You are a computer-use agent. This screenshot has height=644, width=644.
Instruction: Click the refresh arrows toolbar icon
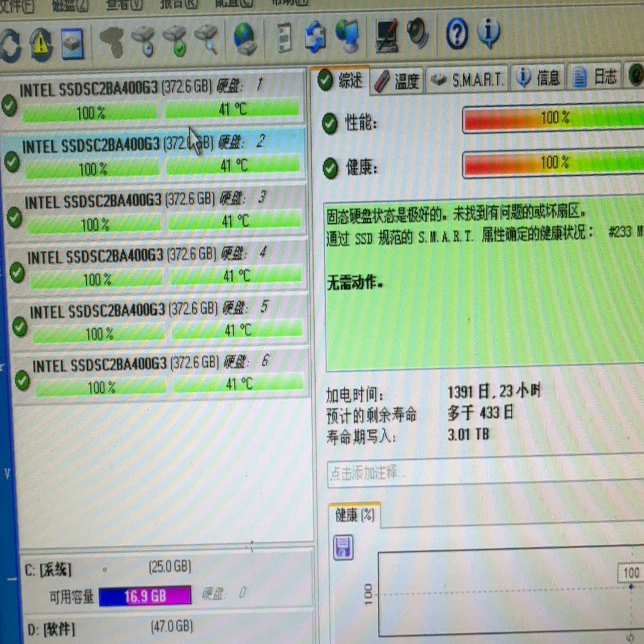tap(10, 46)
